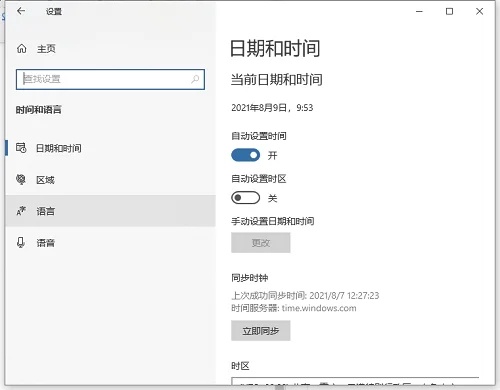
Task: Focus the 查找设置 search field
Action: 110,79
